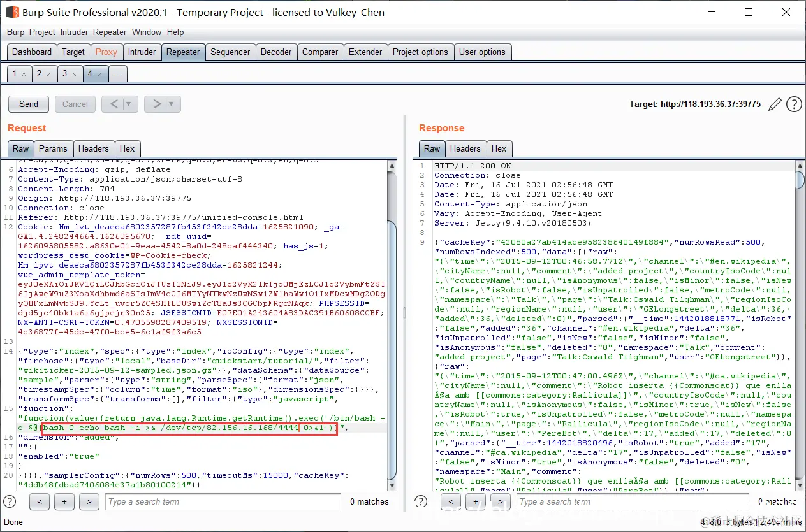806x532 pixels.
Task: Go to next response search match
Action: 500,501
